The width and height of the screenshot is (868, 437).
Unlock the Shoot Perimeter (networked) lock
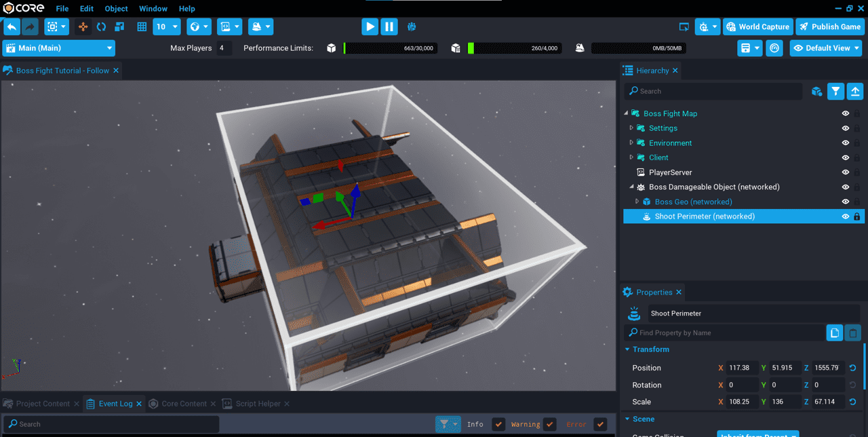pos(856,216)
